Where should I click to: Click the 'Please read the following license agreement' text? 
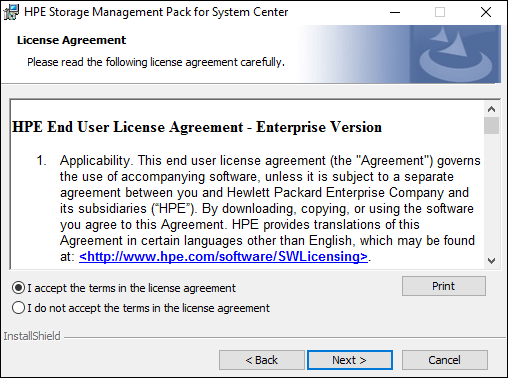pyautogui.click(x=156, y=62)
